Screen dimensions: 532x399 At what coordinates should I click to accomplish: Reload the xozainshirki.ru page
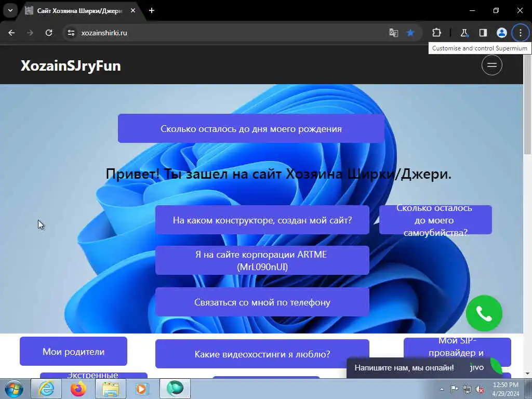(49, 33)
